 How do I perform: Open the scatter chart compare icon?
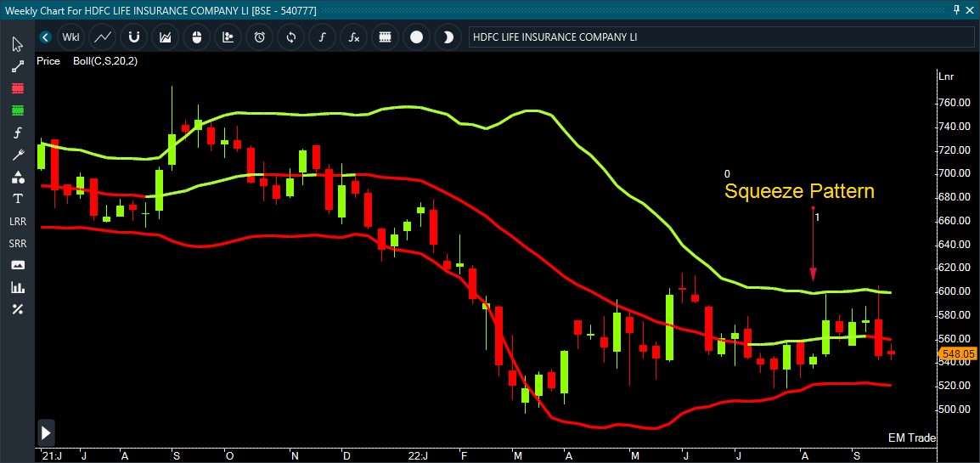(x=228, y=37)
